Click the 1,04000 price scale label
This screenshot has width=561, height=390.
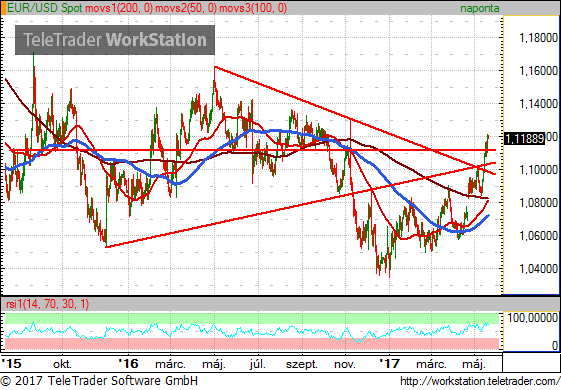[538, 269]
